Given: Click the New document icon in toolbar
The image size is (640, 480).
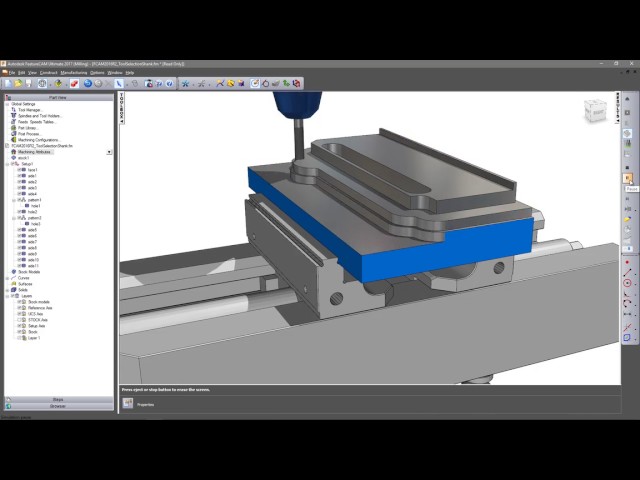Looking at the screenshot, I should [x=8, y=83].
